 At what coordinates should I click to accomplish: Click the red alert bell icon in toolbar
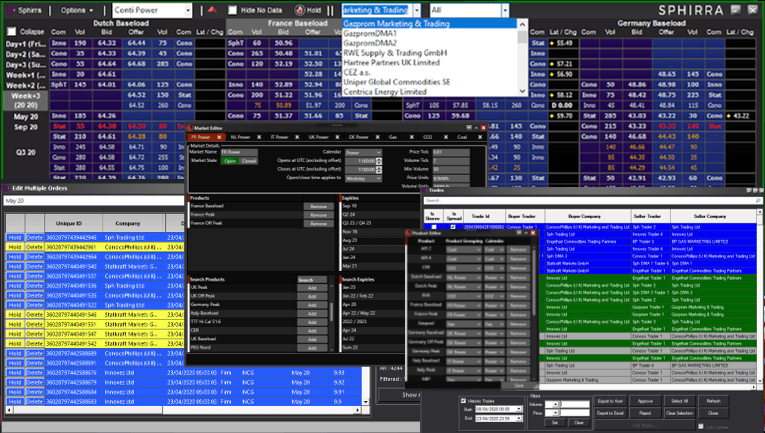(x=212, y=10)
